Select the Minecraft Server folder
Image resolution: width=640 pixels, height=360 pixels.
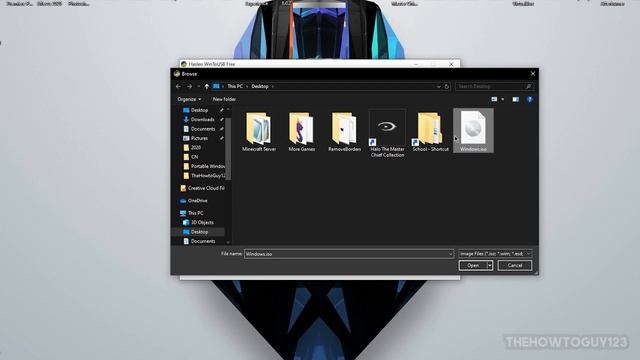pos(259,132)
